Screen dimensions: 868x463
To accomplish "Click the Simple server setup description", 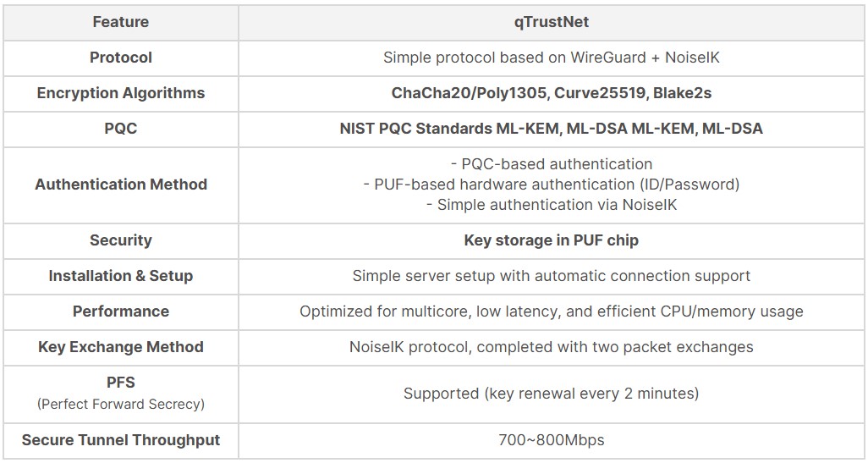I will coord(551,276).
